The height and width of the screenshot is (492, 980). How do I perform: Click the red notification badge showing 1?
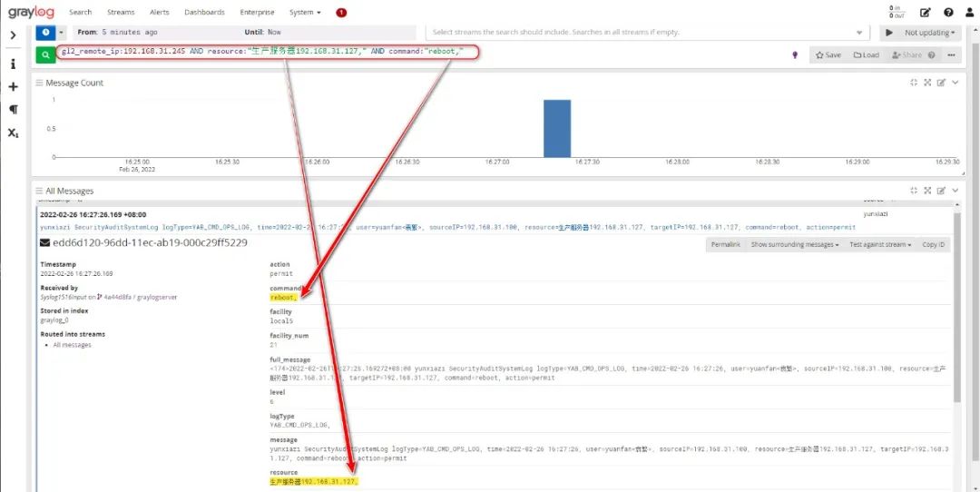click(341, 13)
